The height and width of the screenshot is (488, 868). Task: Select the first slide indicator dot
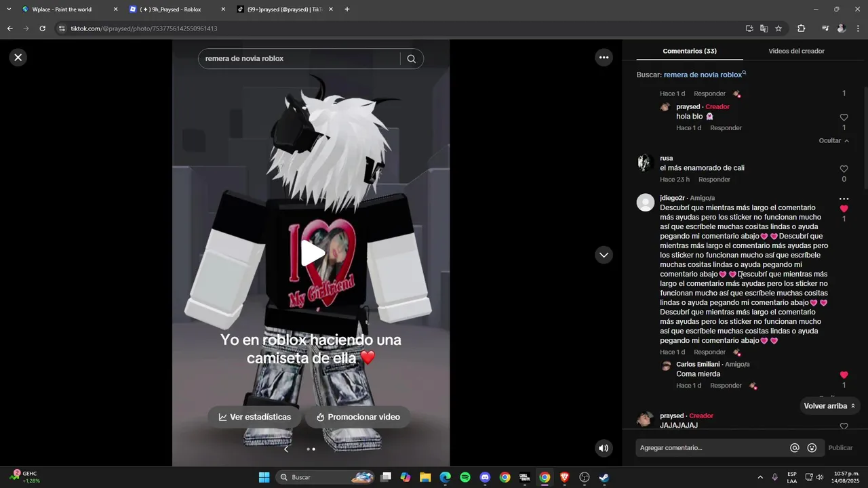(x=308, y=449)
